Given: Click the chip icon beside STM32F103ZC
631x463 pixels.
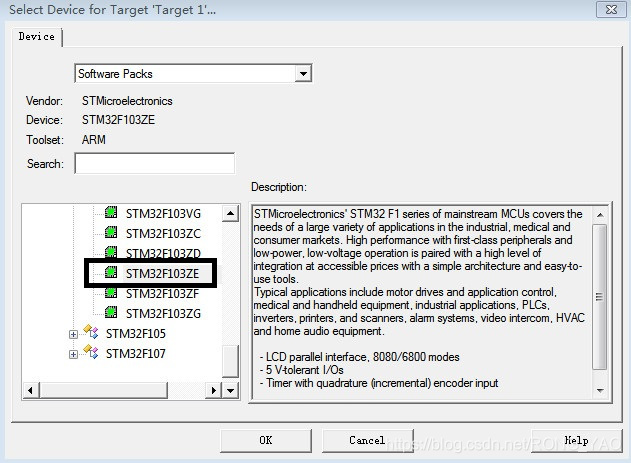Looking at the screenshot, I should [111, 232].
